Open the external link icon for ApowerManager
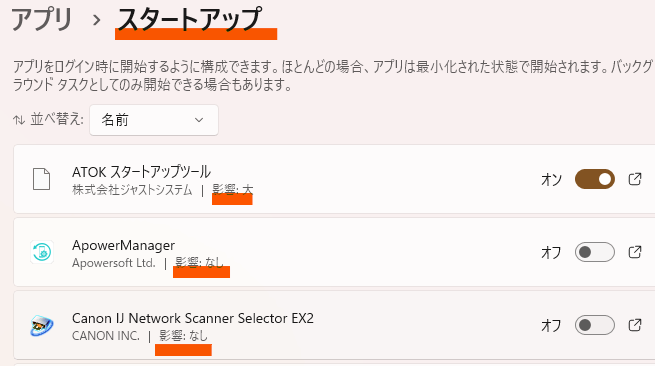The height and width of the screenshot is (366, 655). [635, 252]
